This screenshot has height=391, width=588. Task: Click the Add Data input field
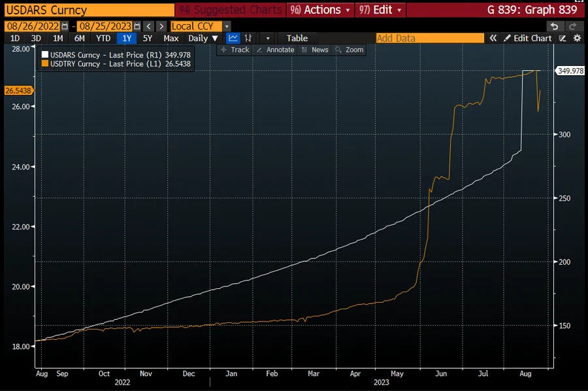coord(430,39)
